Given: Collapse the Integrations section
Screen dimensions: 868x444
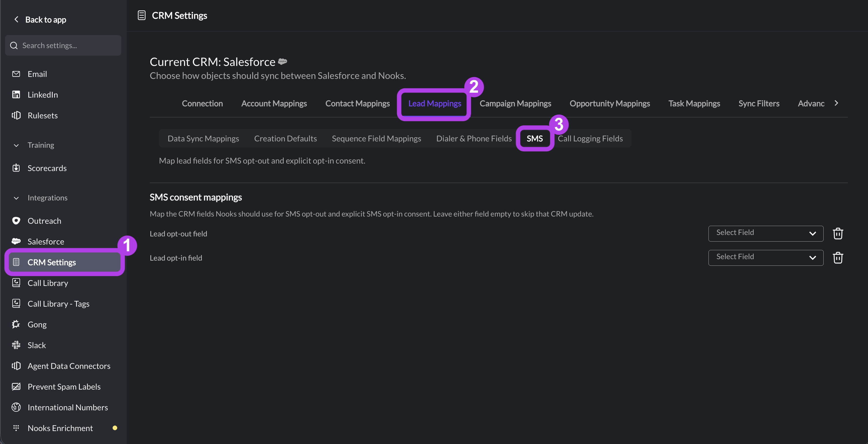Looking at the screenshot, I should tap(16, 198).
